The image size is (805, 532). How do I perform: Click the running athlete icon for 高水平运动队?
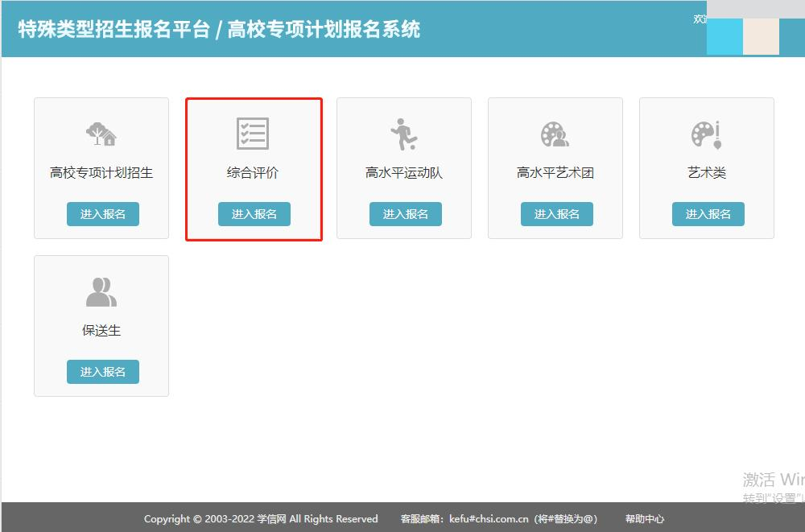tap(405, 133)
